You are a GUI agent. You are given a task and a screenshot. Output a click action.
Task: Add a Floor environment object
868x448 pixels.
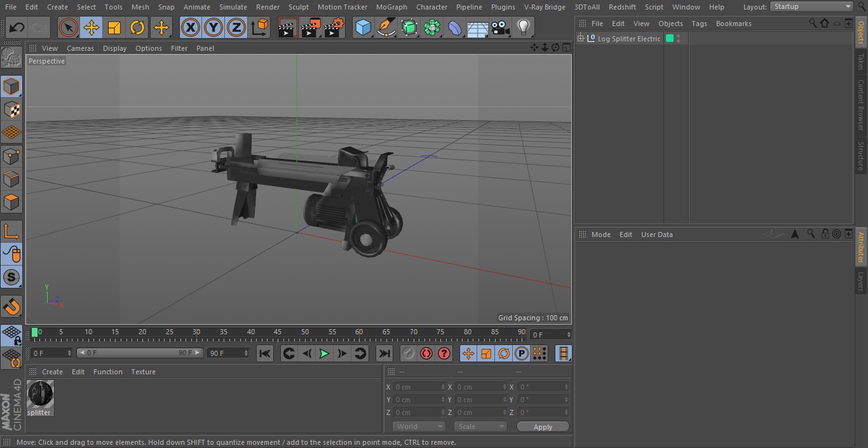tap(478, 27)
